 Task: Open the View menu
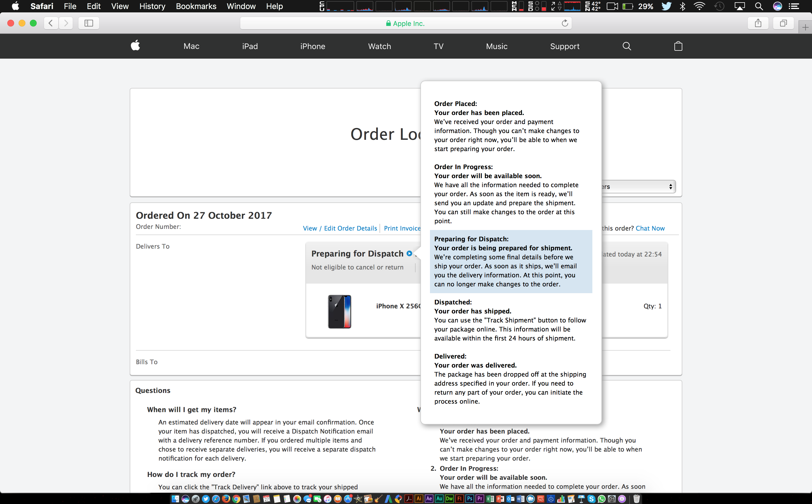[120, 6]
